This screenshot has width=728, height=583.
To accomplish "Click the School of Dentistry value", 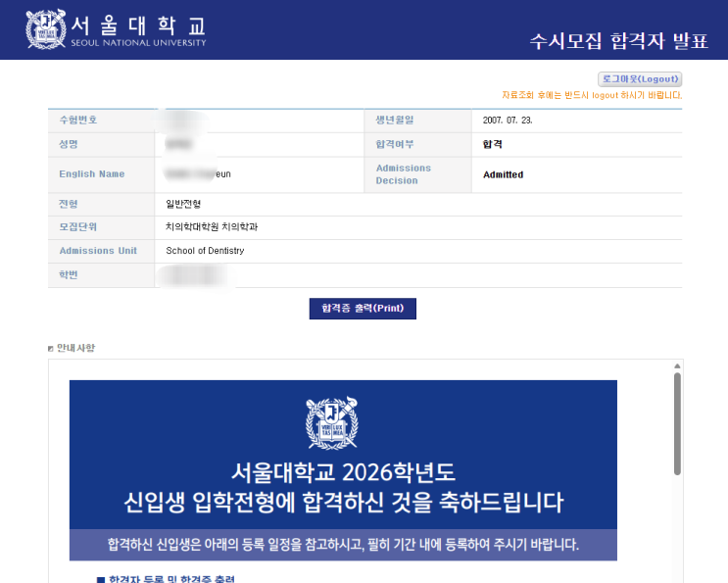I will 205,251.
